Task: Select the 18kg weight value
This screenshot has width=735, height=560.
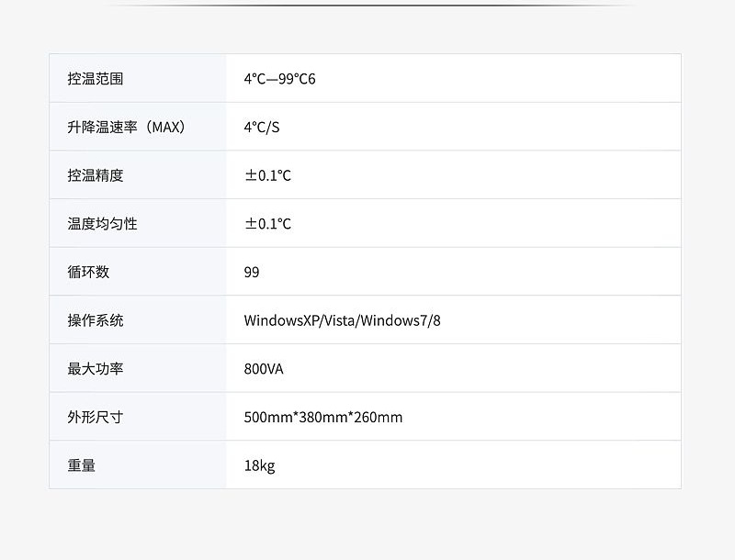Action: coord(259,465)
